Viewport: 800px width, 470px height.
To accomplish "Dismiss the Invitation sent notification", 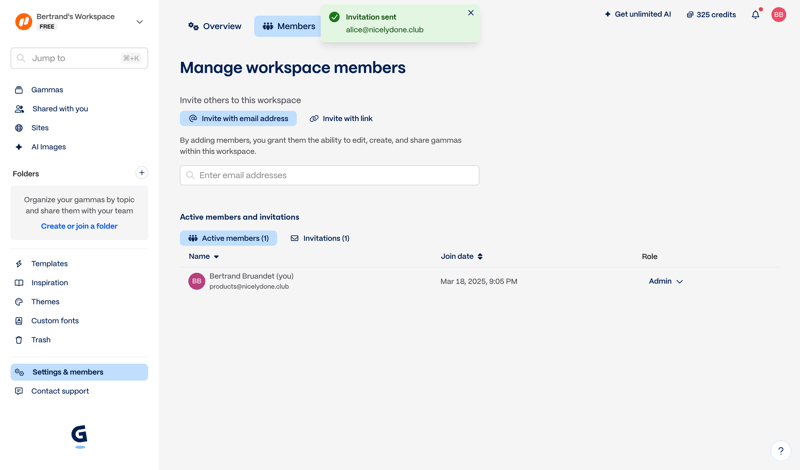I will click(x=471, y=13).
